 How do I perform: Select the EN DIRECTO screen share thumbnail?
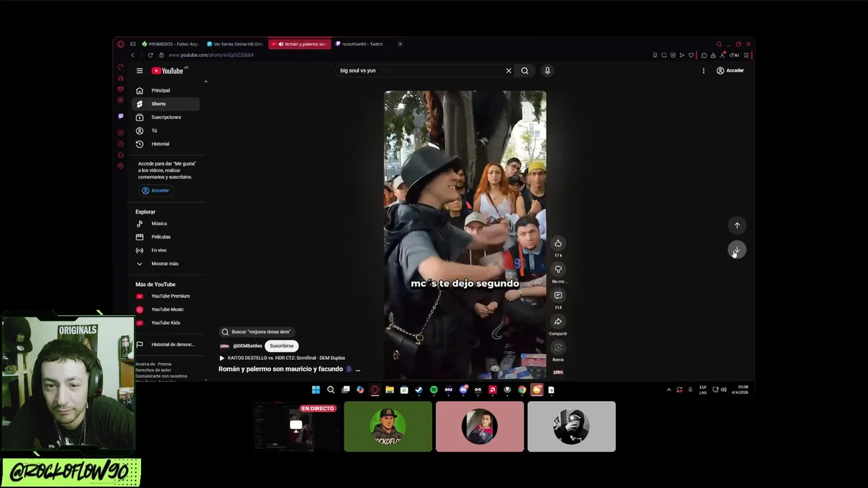(x=296, y=426)
